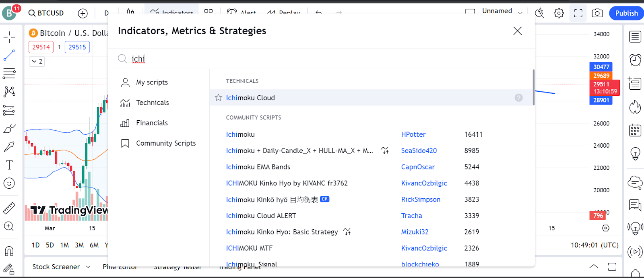Open the RickSimpson author link
Screen dimensions: 644x278
click(x=421, y=200)
